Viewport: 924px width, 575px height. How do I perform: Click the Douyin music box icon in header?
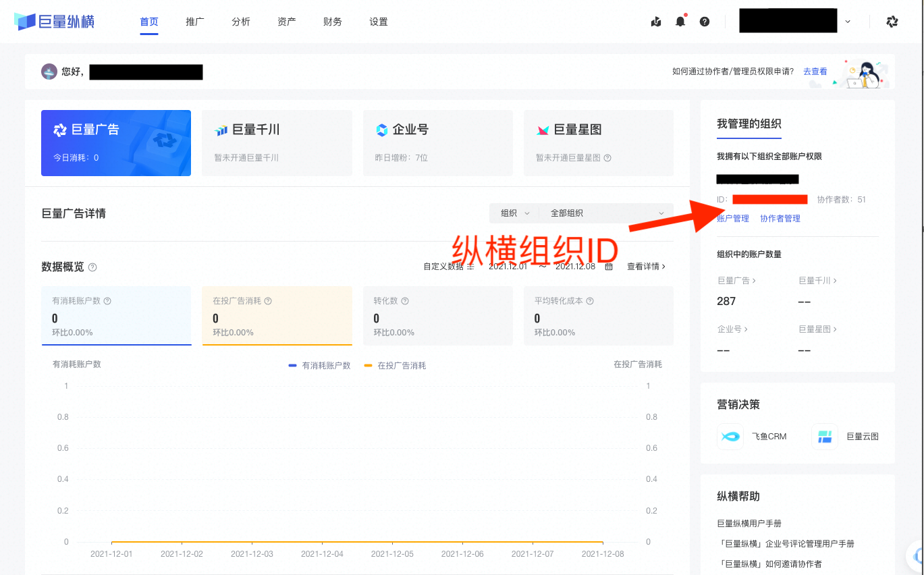pyautogui.click(x=656, y=22)
